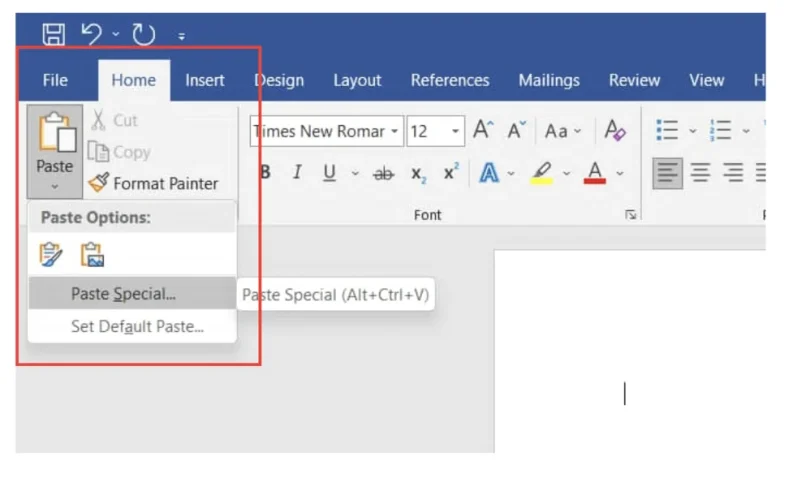Switch to the Insert tab
Image resolution: width=793 pixels, height=500 pixels.
(205, 80)
